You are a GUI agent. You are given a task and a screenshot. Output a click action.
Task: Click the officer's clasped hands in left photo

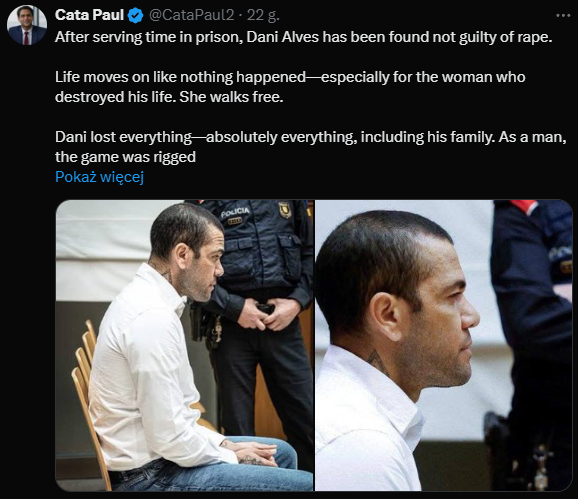point(265,314)
